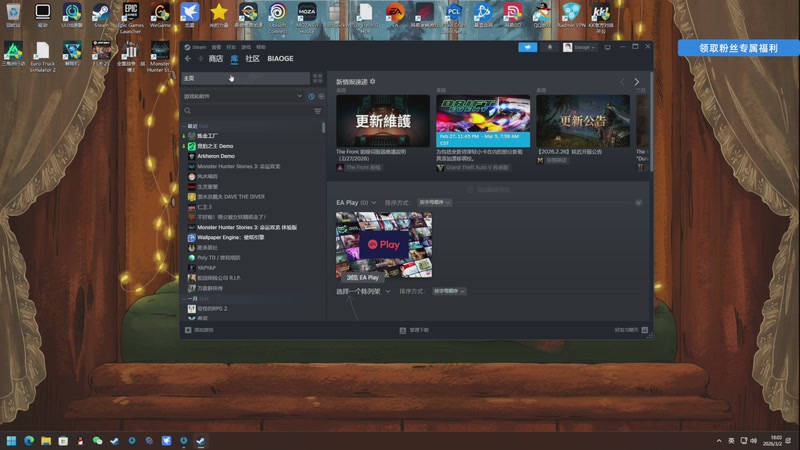This screenshot has width=800, height=450.
Task: Open the 帮助 help menu
Action: click(x=261, y=47)
